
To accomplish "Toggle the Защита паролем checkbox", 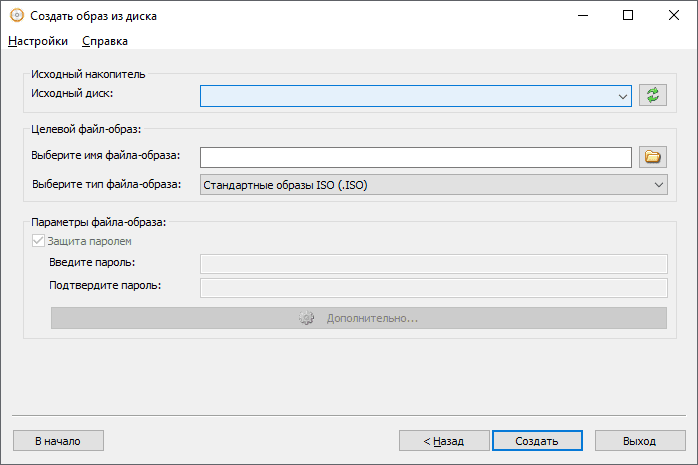I will (39, 241).
